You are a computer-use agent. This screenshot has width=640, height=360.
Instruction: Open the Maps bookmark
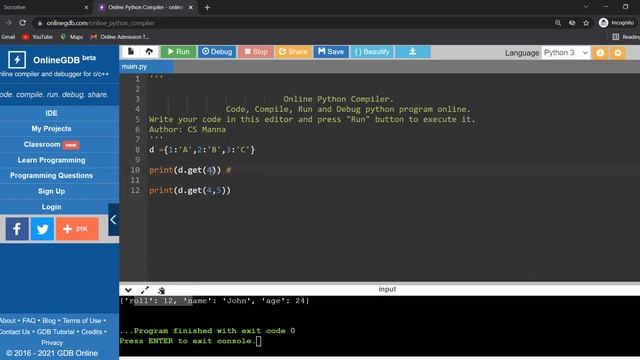coord(72,37)
